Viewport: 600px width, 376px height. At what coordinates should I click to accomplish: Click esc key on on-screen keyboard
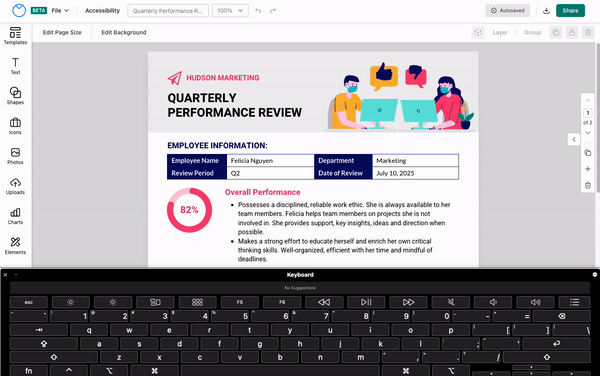[x=29, y=302]
